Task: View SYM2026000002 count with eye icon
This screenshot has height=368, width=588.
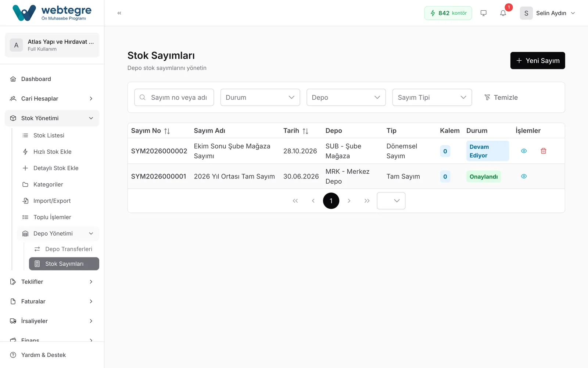Action: 524,151
